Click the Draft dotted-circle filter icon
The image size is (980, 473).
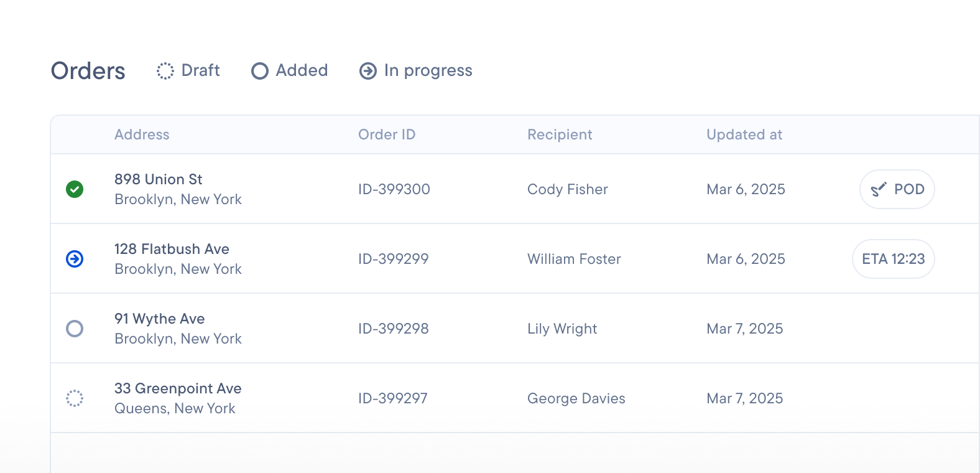click(x=165, y=71)
